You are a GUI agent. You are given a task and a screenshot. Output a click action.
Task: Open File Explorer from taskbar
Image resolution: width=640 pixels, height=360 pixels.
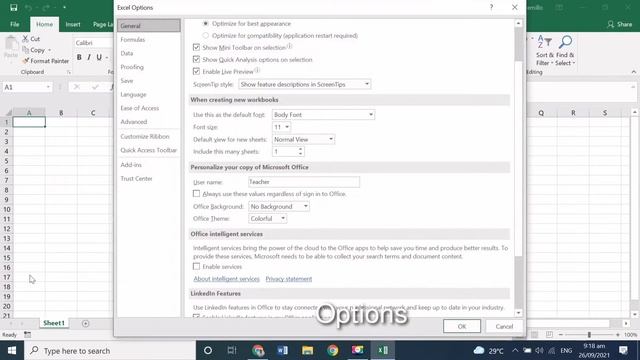click(307, 350)
